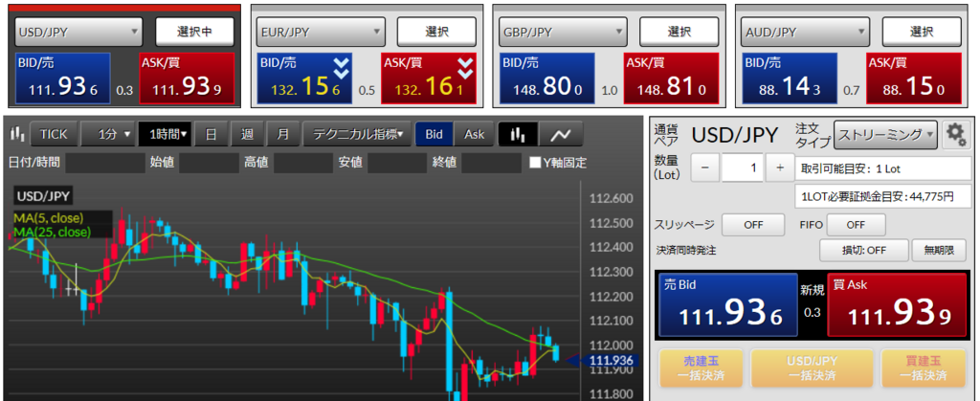
Task: Select the 週 weekly timeframe
Action: (x=248, y=134)
